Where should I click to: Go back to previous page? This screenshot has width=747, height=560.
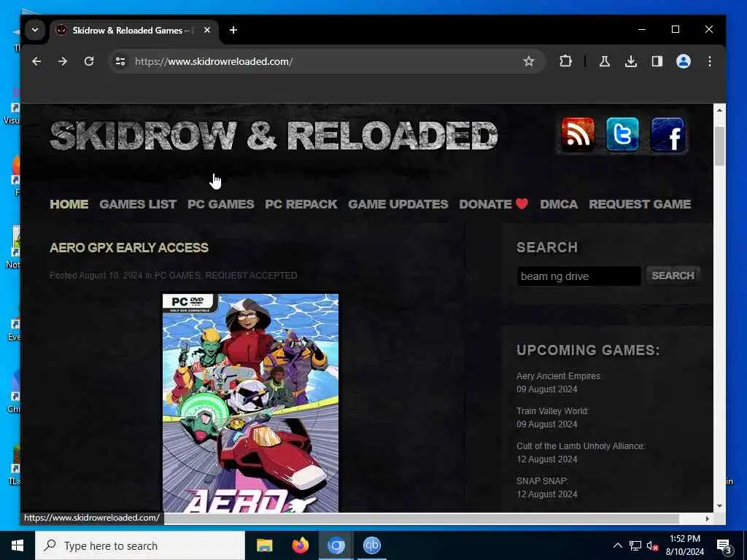click(x=36, y=61)
